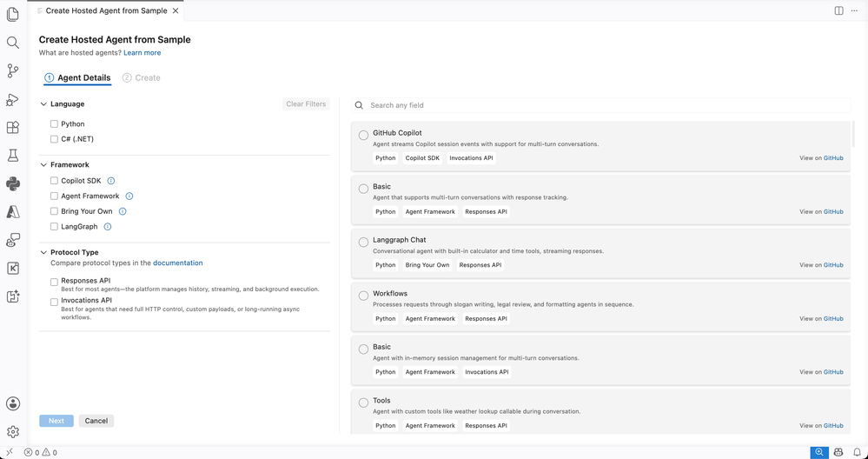
Task: Enable the Python language filter
Action: tap(54, 124)
